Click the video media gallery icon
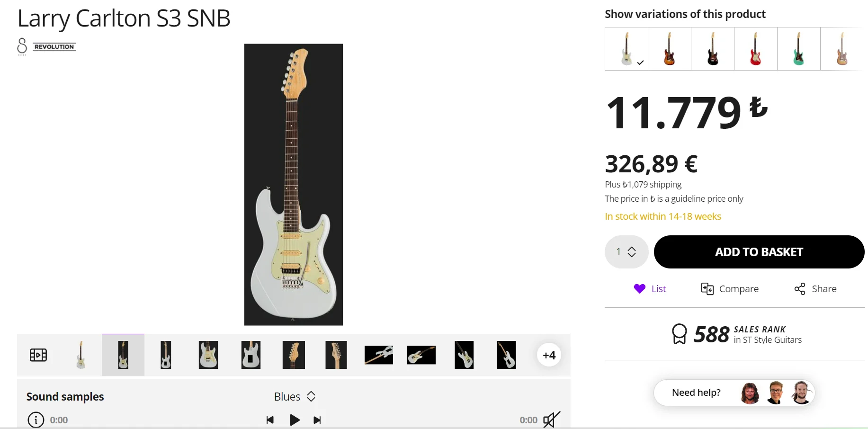Viewport: 868px width, 429px height. click(38, 355)
